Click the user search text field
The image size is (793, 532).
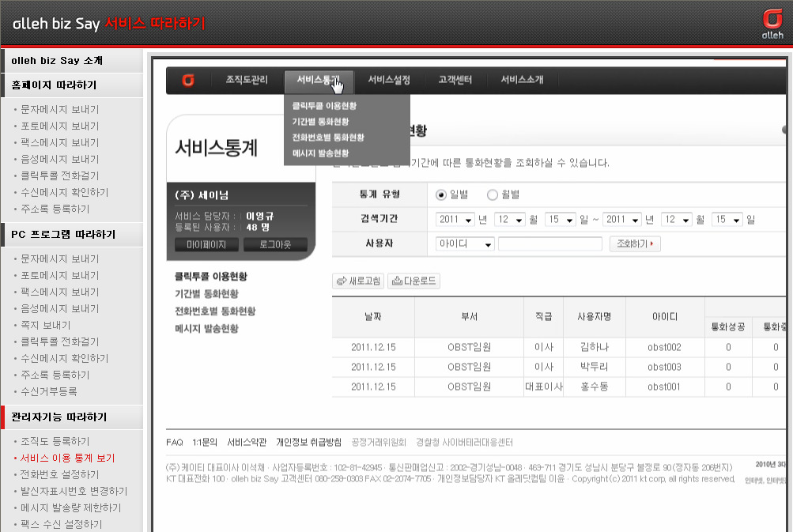coord(550,244)
